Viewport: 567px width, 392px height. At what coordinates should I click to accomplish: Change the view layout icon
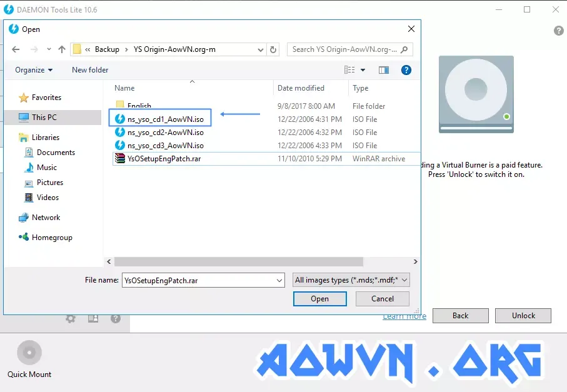coord(349,70)
